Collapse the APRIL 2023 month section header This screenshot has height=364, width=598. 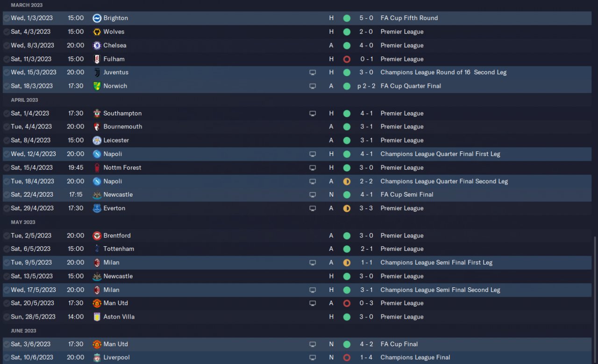pyautogui.click(x=24, y=100)
